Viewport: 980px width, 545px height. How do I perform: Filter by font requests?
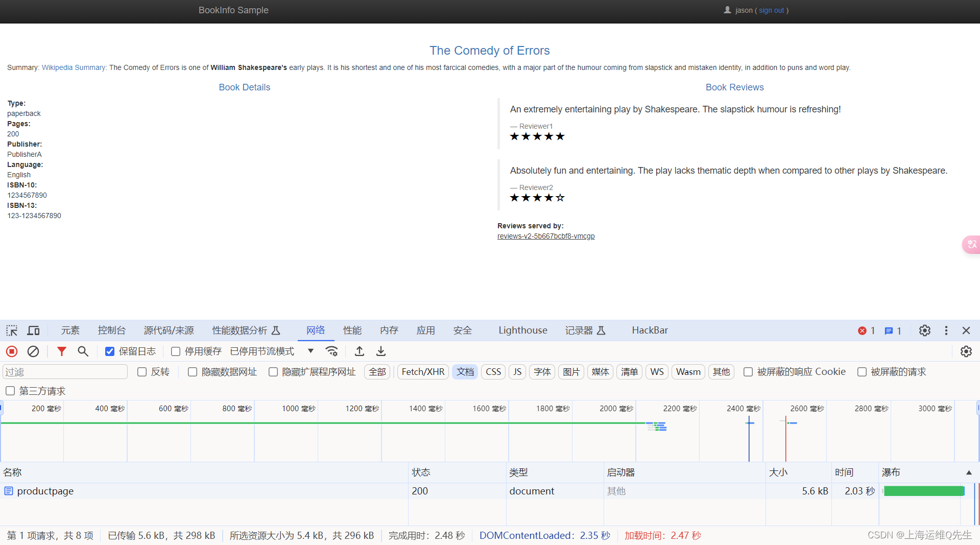click(542, 372)
